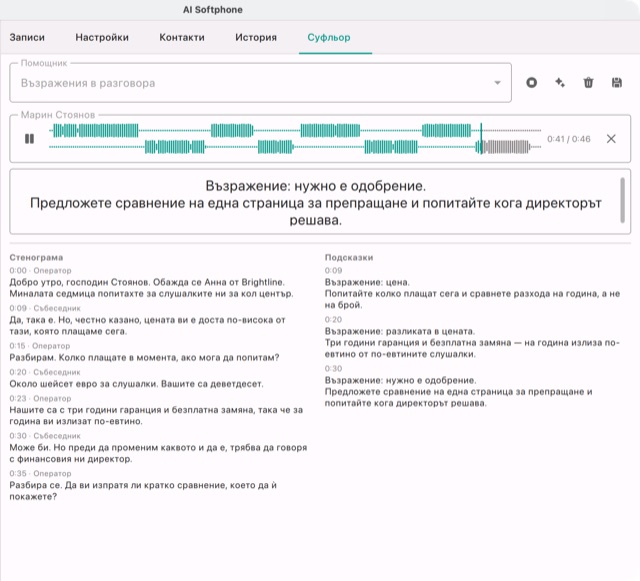Click the hint box scrollbar
This screenshot has width=640, height=581.
[x=622, y=200]
